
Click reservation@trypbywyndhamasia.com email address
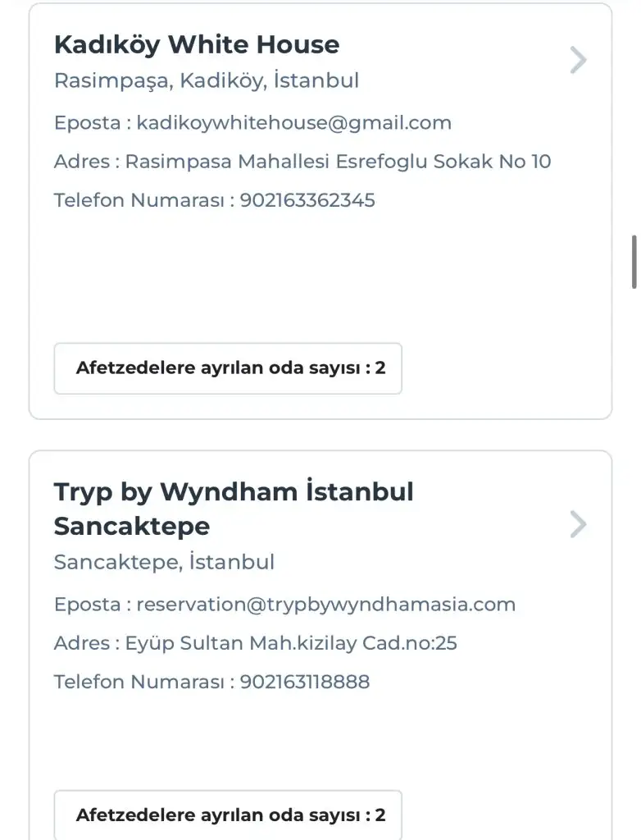point(325,605)
